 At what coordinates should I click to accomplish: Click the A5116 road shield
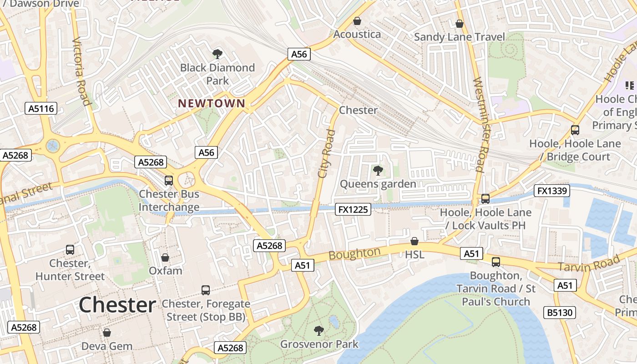click(41, 108)
